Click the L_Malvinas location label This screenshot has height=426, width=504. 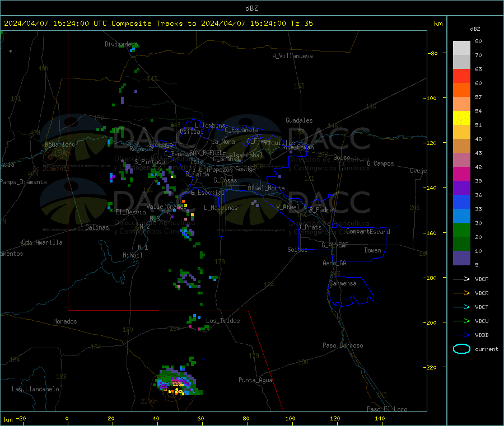pos(221,208)
